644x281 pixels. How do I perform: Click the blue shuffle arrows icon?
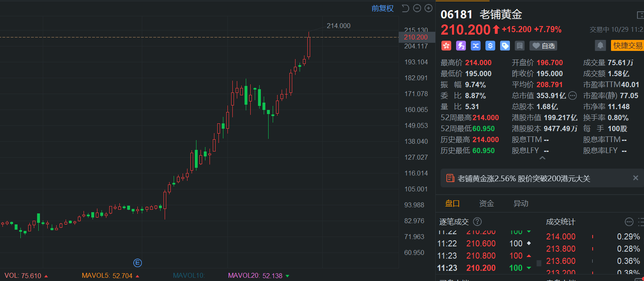(x=476, y=46)
